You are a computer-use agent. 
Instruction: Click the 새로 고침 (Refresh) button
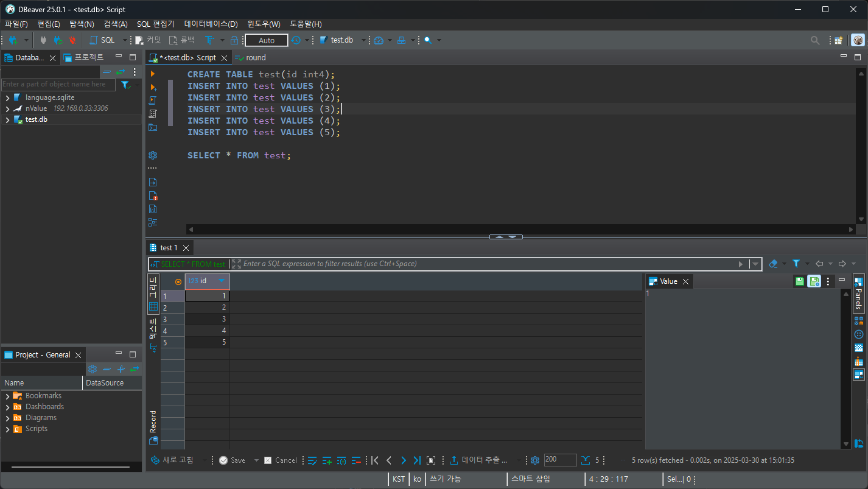pyautogui.click(x=172, y=460)
